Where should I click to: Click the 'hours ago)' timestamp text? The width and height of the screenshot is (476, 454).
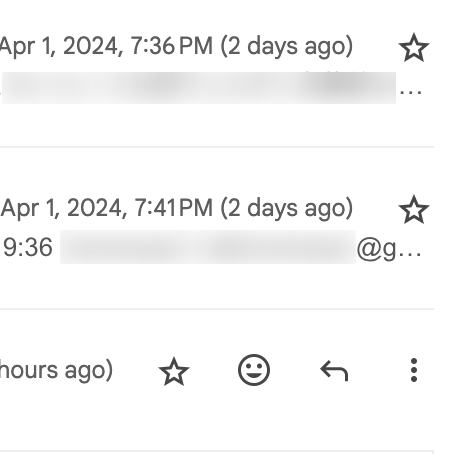click(x=56, y=370)
